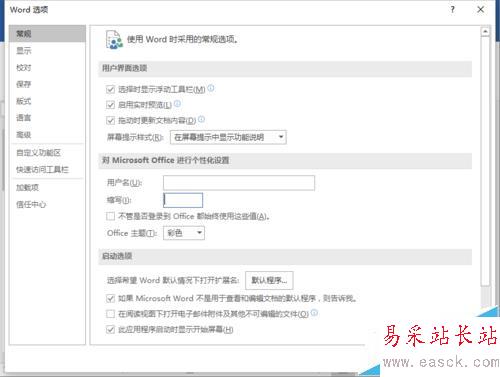Select the 显示 category in sidebar
Viewport: 500px width, 377px height.
point(47,51)
